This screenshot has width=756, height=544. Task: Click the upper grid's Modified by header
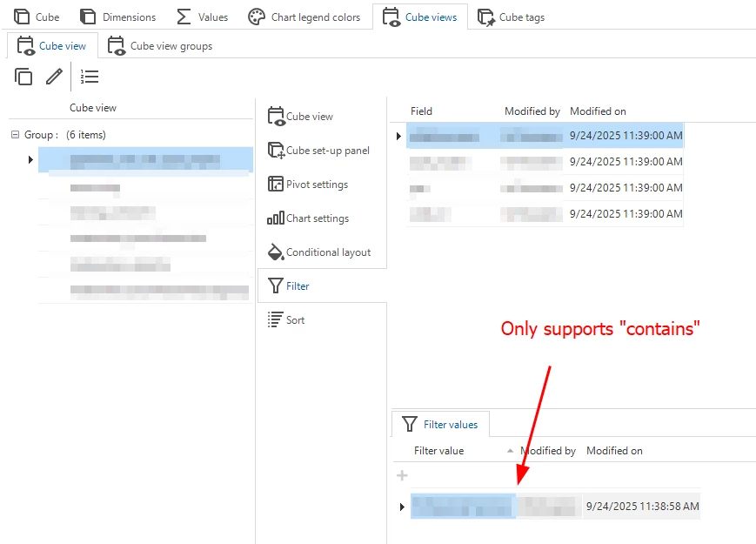click(532, 111)
